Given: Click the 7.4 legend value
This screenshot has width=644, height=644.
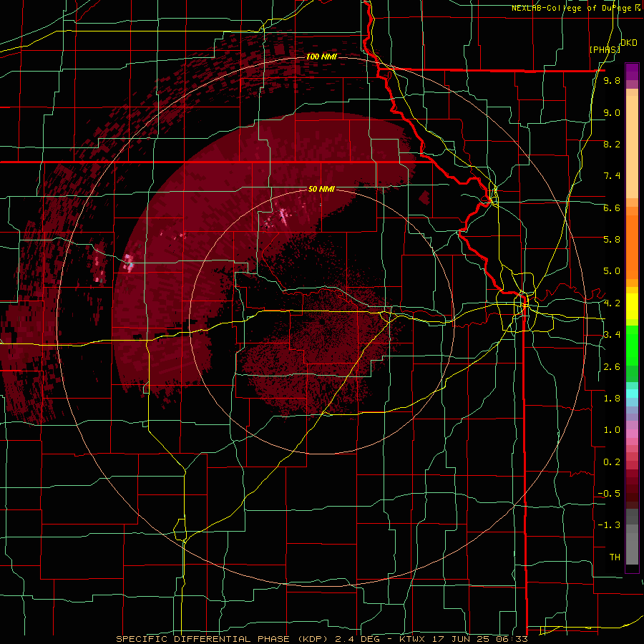Looking at the screenshot, I should pos(612,176).
